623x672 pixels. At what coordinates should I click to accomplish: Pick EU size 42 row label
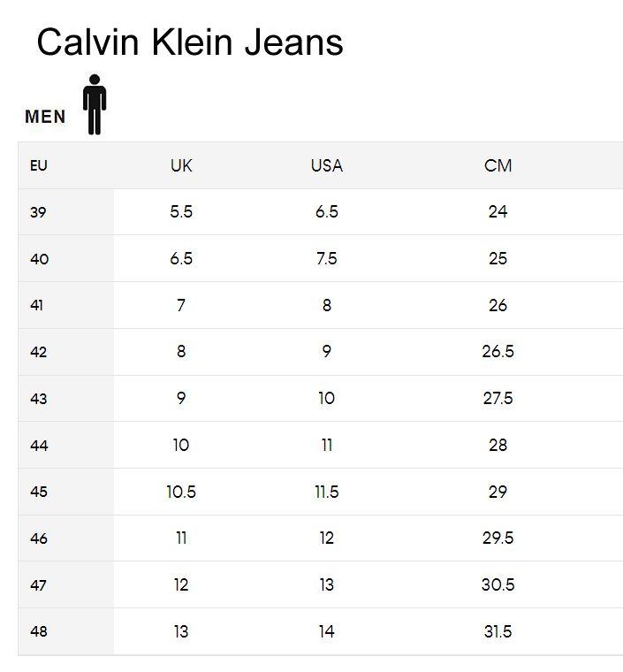click(38, 352)
